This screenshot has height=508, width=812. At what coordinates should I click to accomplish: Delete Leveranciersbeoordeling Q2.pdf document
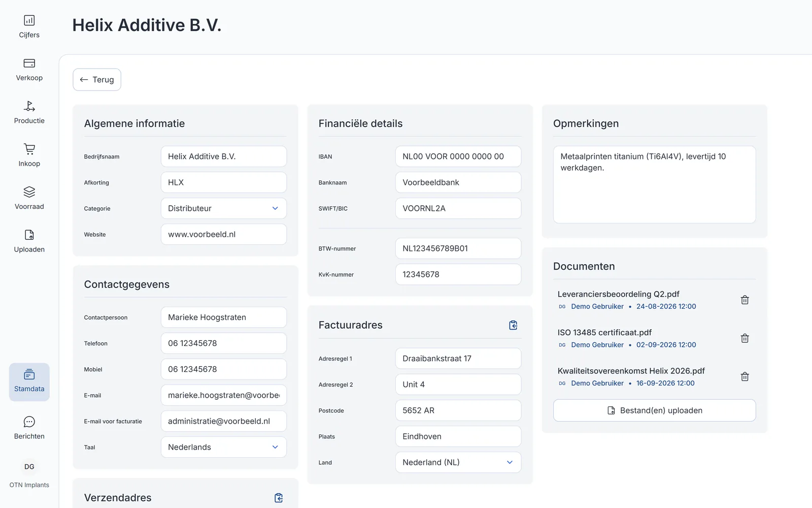(745, 300)
